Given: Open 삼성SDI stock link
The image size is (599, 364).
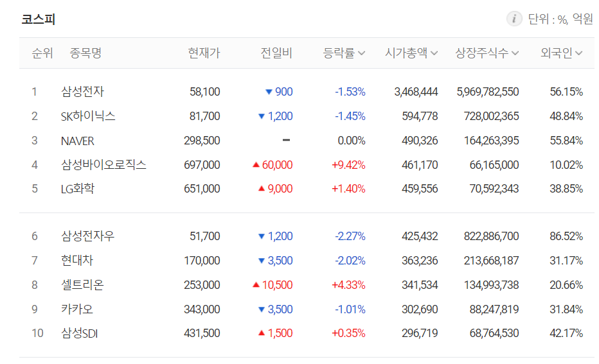Looking at the screenshot, I should 80,333.
